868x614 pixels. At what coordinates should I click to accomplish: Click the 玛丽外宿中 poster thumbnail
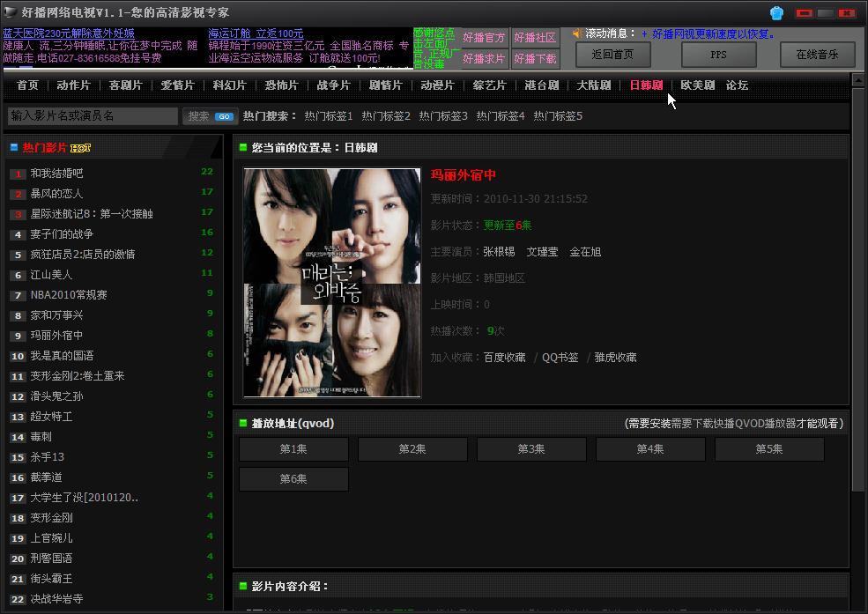click(x=332, y=283)
